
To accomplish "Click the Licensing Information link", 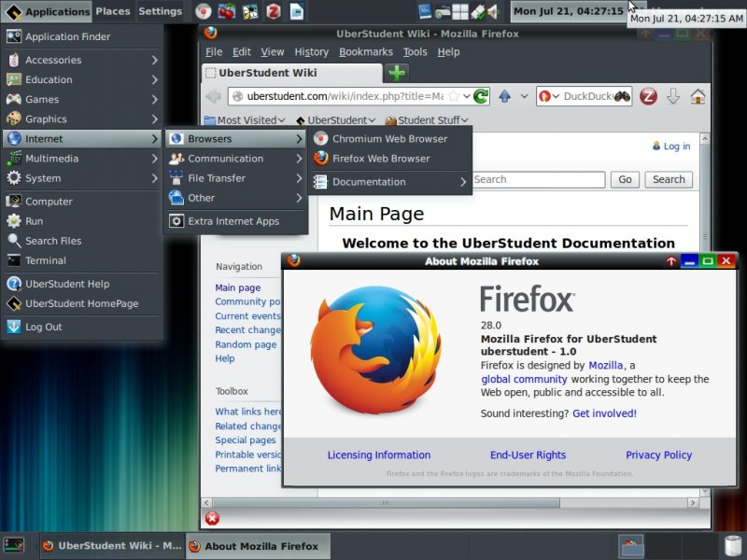I will click(379, 455).
